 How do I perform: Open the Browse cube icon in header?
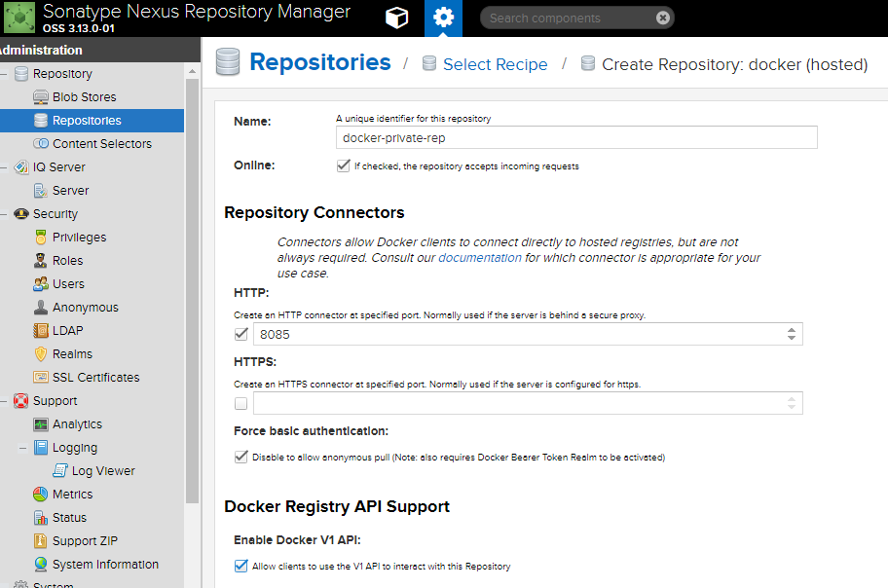tap(396, 18)
